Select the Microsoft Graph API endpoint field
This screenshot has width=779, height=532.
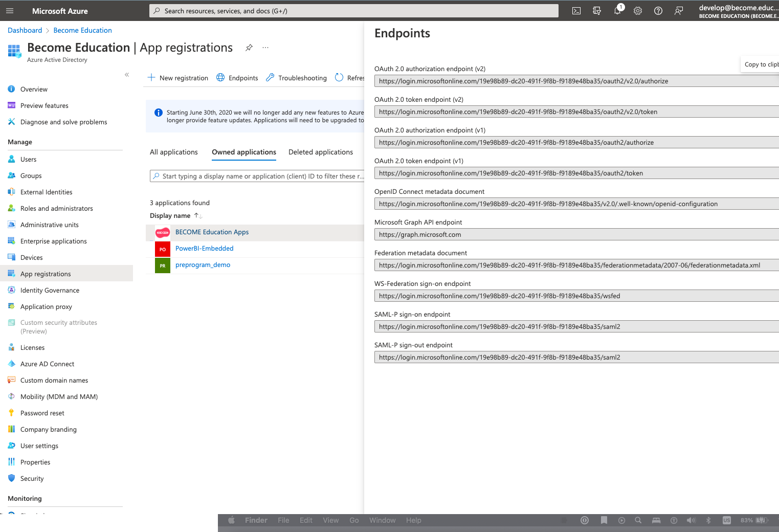click(576, 234)
